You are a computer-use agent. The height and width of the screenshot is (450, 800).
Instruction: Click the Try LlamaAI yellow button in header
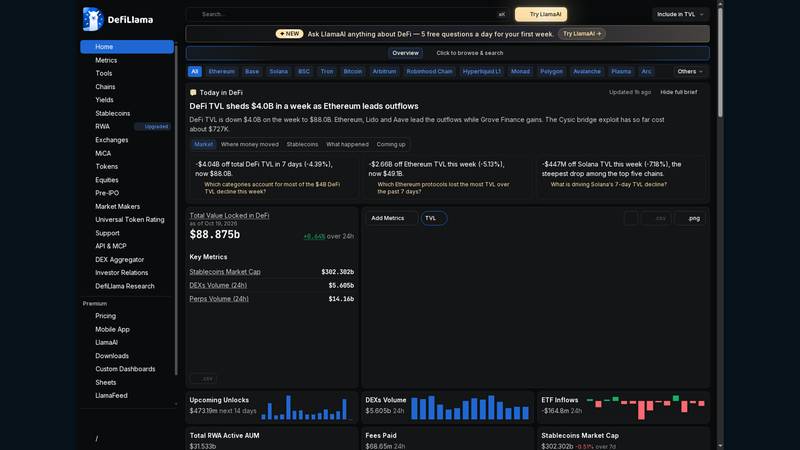coord(541,14)
